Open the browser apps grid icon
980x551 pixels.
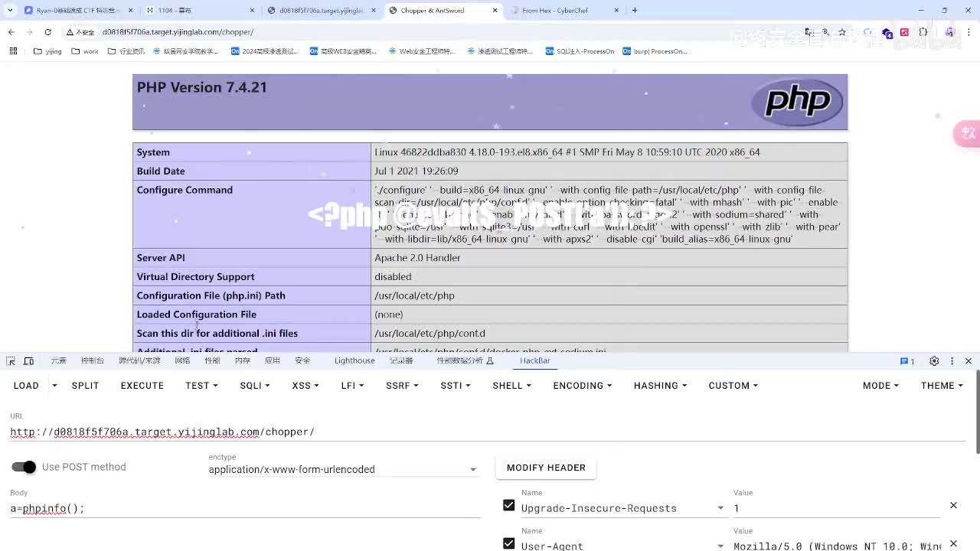[x=13, y=51]
